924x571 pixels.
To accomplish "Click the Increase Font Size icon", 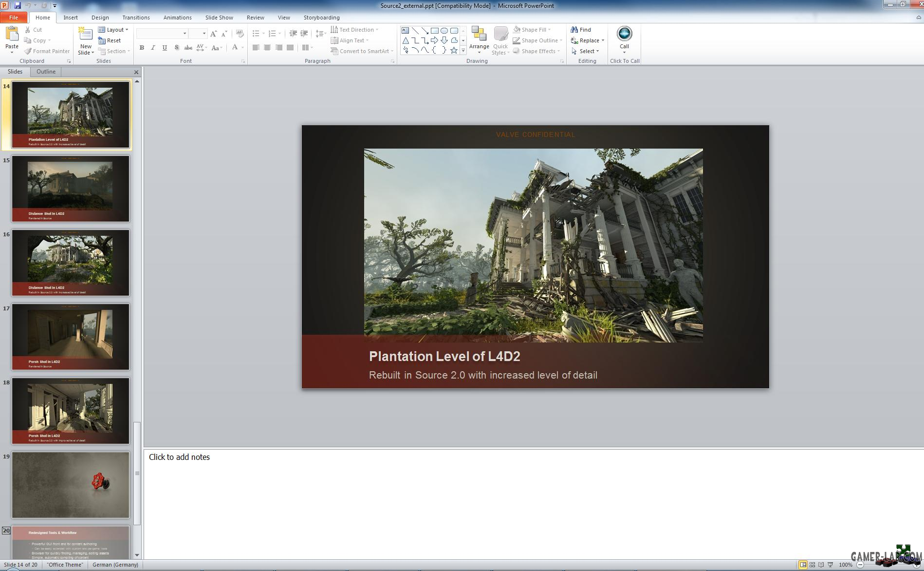I will (213, 34).
